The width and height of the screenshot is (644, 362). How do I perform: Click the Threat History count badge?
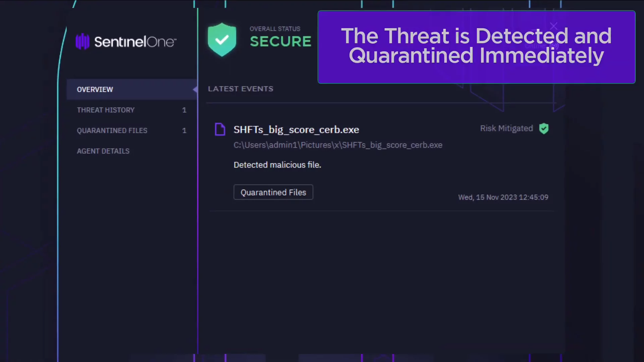(x=184, y=110)
